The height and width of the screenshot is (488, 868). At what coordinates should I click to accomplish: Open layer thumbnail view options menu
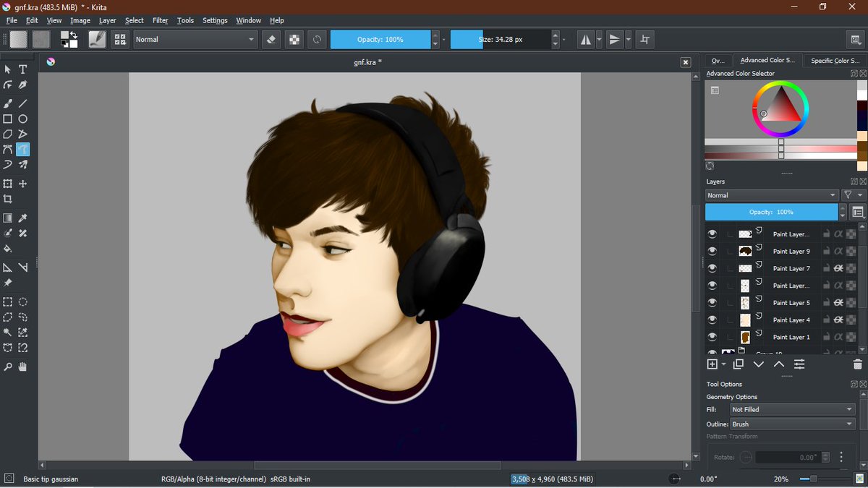click(x=859, y=212)
